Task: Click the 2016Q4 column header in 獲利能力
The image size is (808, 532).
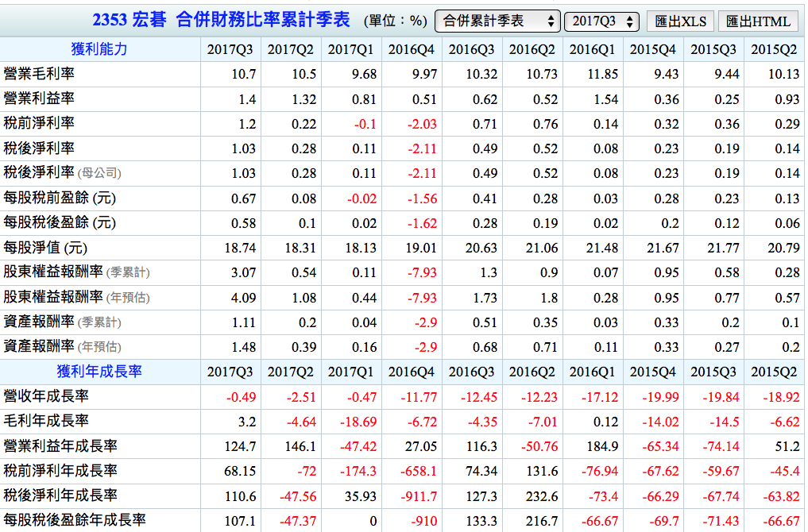Action: [x=411, y=49]
